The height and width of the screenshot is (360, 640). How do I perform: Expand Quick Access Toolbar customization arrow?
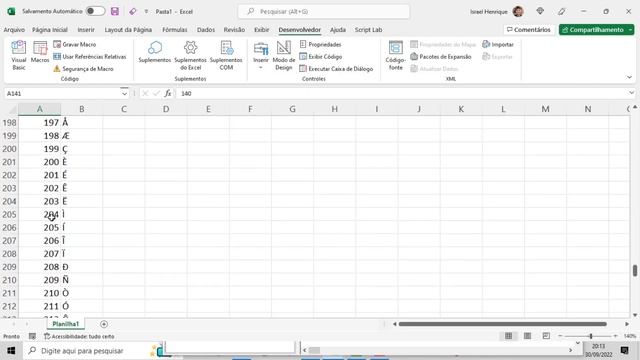click(146, 11)
